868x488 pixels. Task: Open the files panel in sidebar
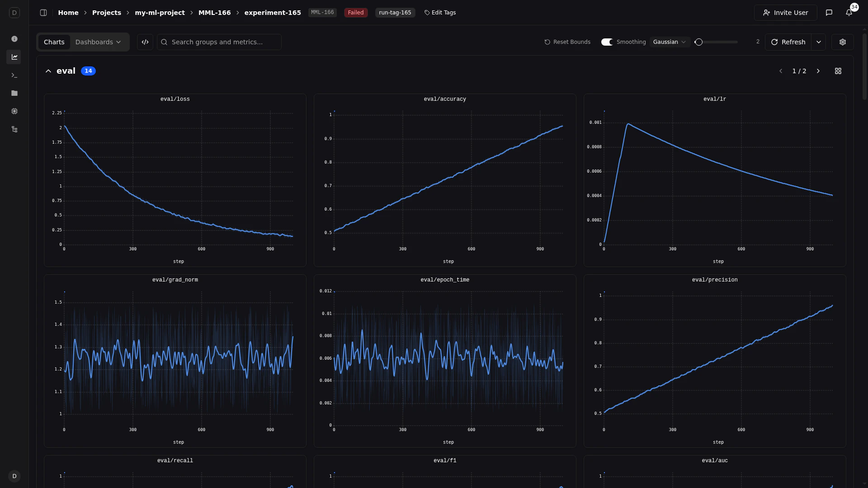pos(14,93)
